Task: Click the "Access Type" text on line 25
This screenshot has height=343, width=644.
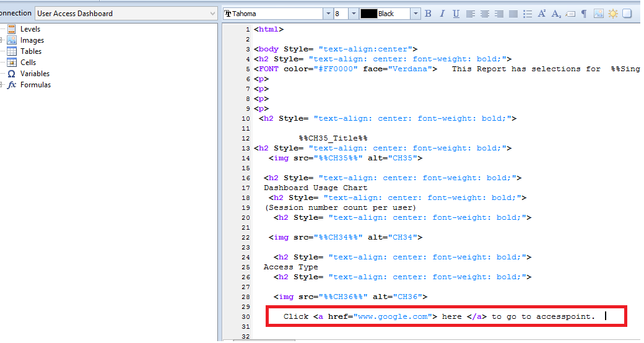Action: tap(291, 267)
